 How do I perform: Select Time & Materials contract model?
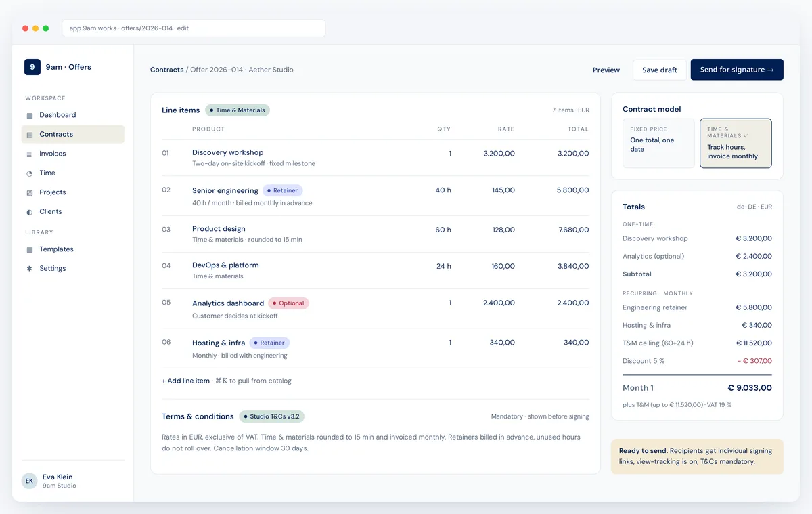pos(736,143)
